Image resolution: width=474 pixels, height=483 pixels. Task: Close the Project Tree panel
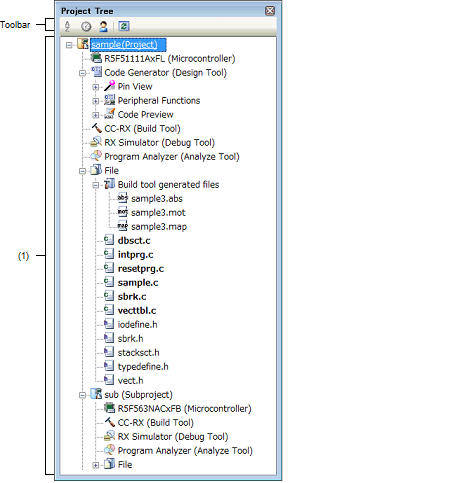(x=270, y=11)
